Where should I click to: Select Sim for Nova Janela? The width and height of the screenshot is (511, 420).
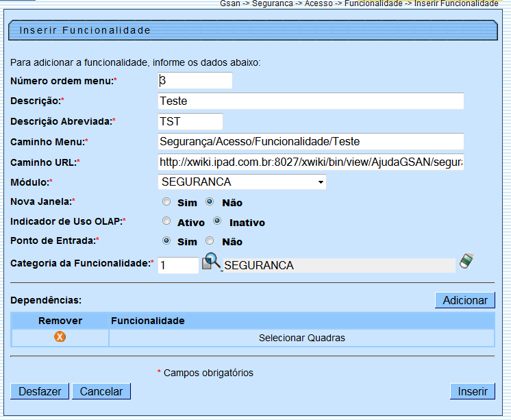pos(166,202)
